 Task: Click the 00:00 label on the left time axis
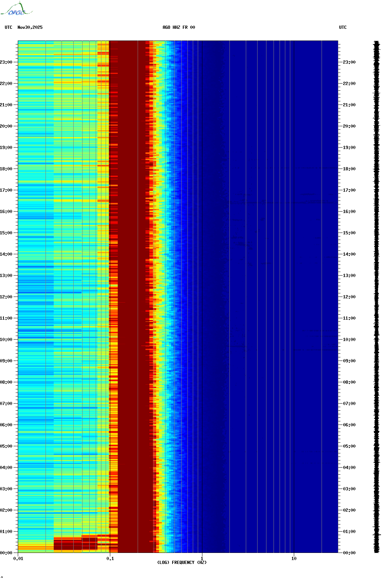pyautogui.click(x=6, y=553)
